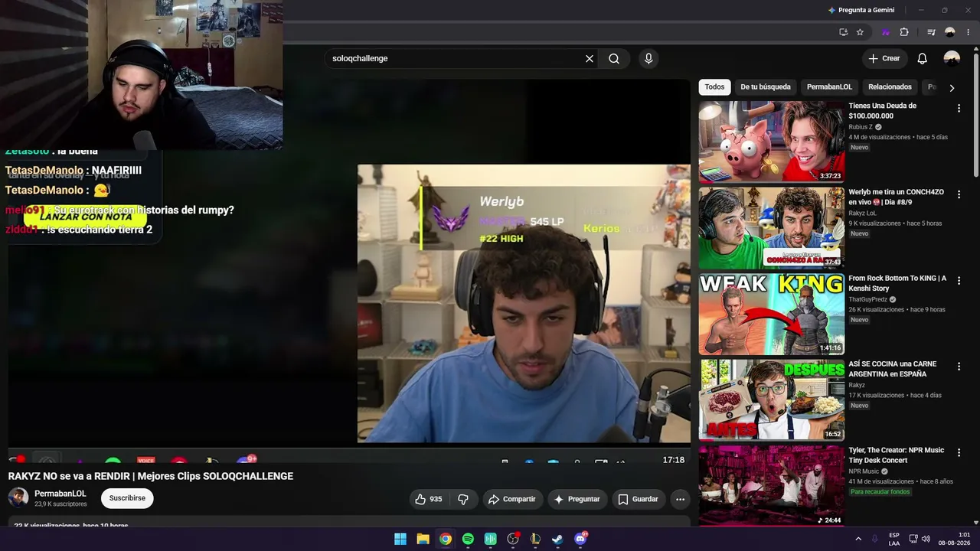Screen dimensions: 980x551
Task: Select the Todos filter chip
Action: click(x=714, y=87)
